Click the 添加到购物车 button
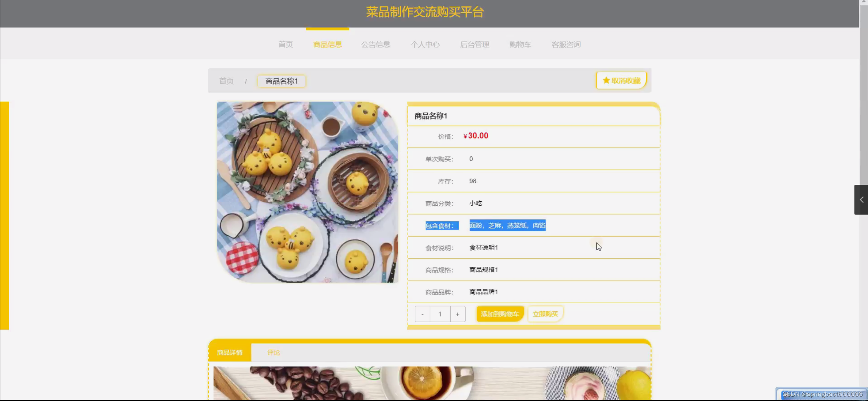 [500, 314]
